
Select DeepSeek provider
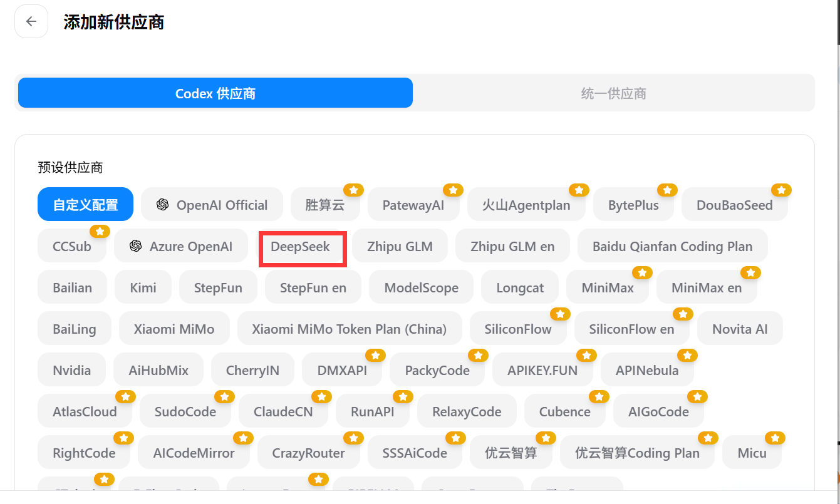click(301, 245)
